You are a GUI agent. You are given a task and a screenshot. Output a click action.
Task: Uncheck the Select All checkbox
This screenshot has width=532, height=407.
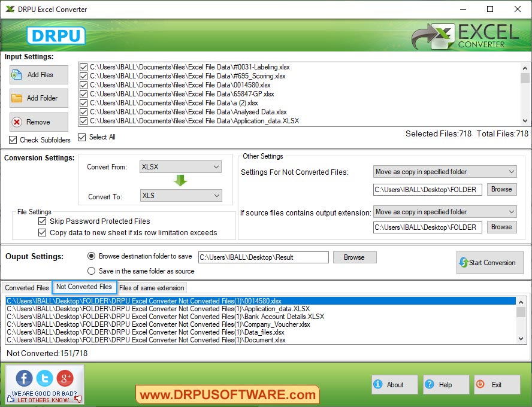[x=82, y=137]
